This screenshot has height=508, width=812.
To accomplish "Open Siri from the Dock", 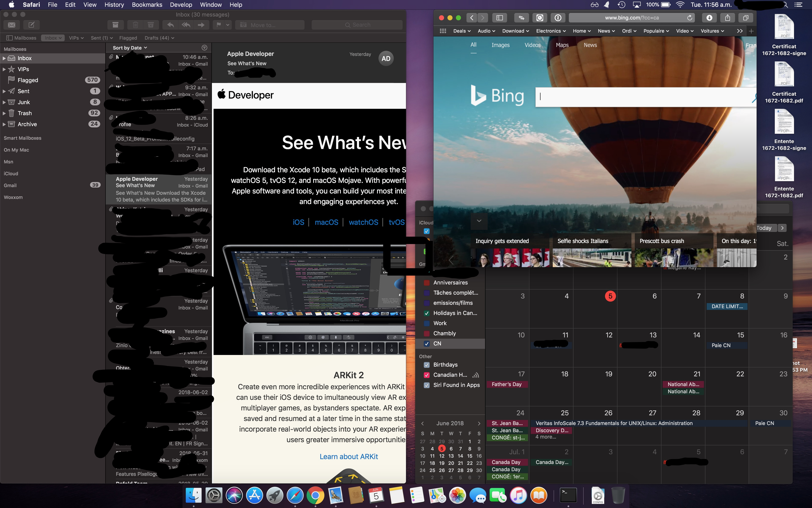I will pyautogui.click(x=234, y=495).
